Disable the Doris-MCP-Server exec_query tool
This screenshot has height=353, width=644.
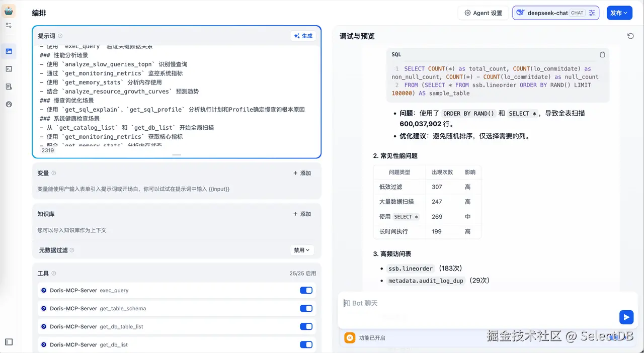(x=306, y=290)
